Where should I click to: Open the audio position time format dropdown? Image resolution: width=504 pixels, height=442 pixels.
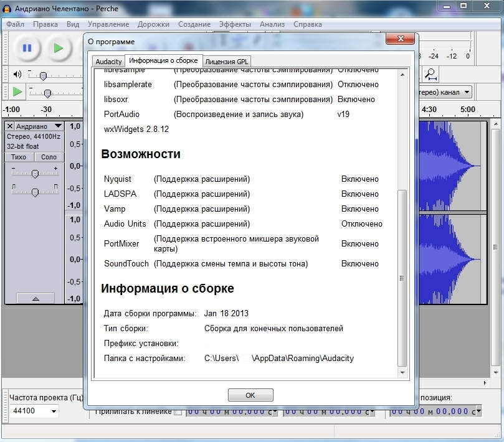[x=478, y=411]
